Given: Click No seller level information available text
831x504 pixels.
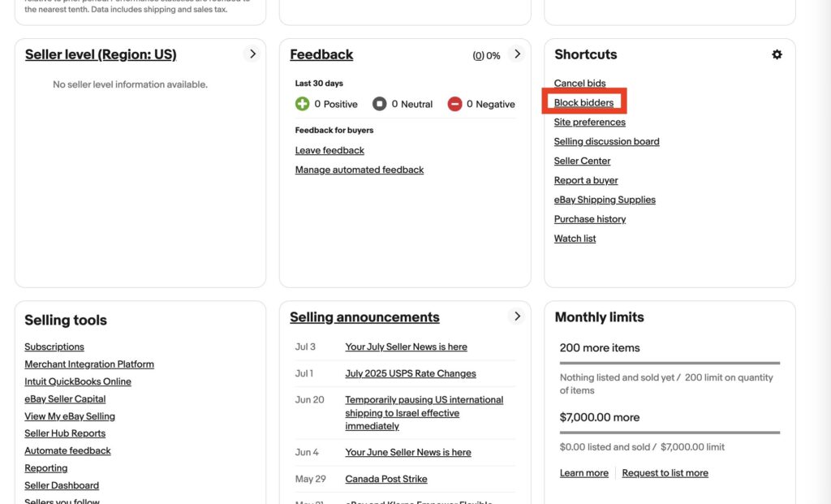Looking at the screenshot, I should (131, 84).
